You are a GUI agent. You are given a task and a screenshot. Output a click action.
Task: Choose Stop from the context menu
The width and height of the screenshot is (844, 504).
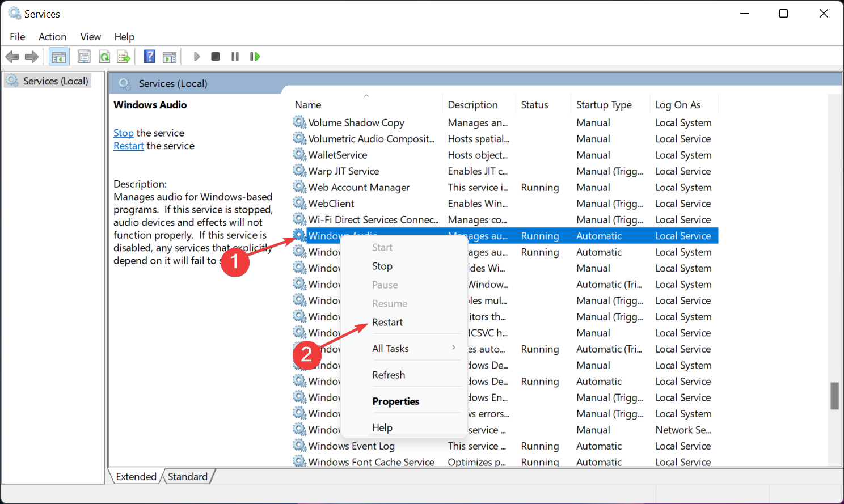click(403, 266)
